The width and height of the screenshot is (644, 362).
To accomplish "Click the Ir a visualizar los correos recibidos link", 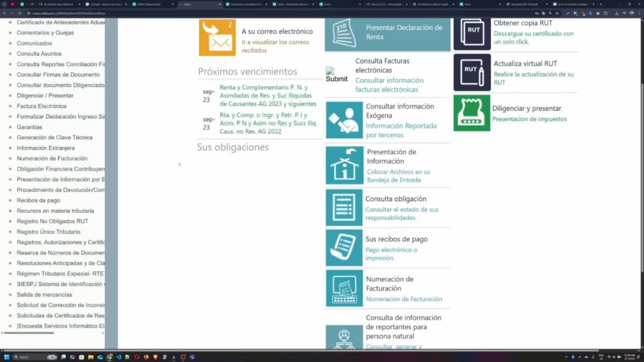I will pyautogui.click(x=275, y=46).
